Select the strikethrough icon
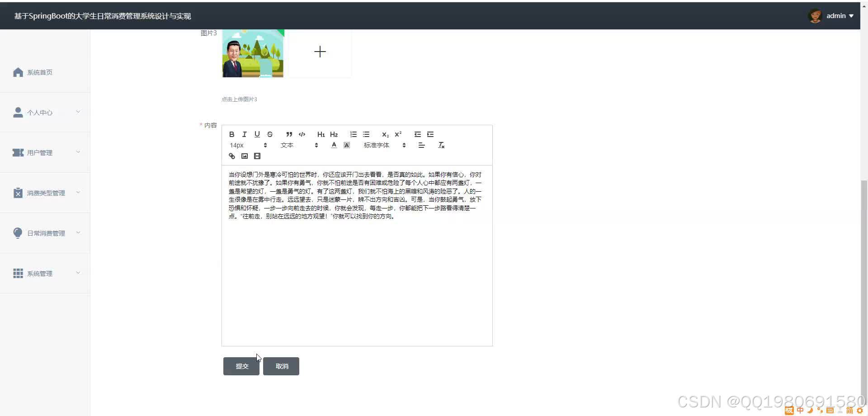The width and height of the screenshot is (868, 416). point(269,134)
